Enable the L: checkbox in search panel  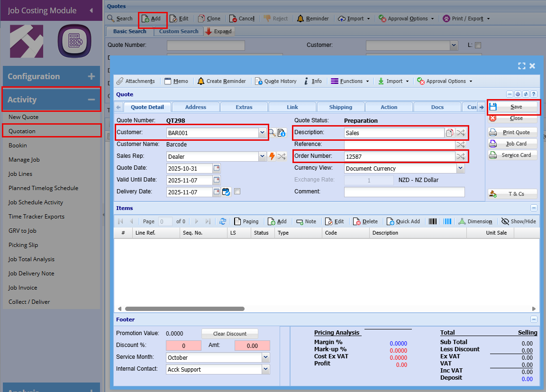(x=478, y=45)
